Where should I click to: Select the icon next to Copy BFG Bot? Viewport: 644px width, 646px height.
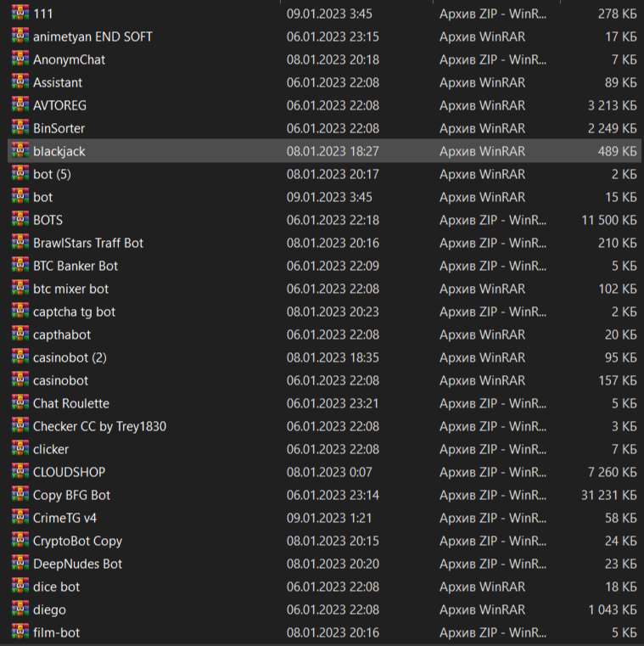[20, 495]
